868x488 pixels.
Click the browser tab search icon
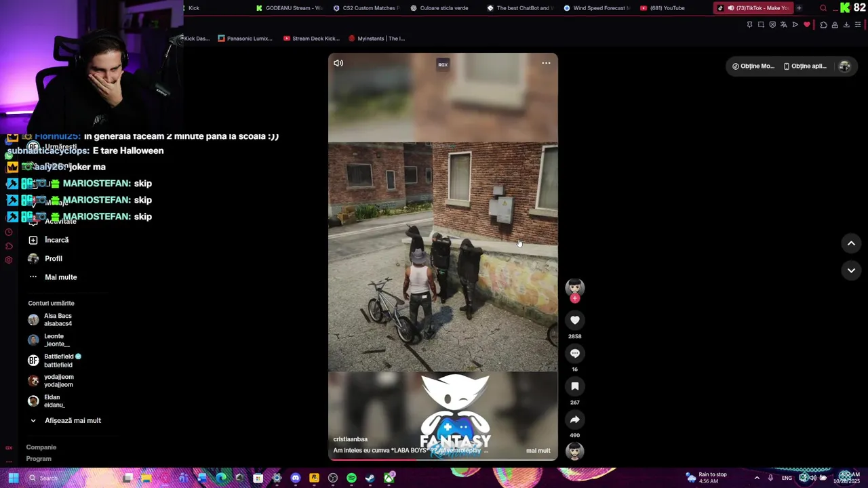click(823, 8)
